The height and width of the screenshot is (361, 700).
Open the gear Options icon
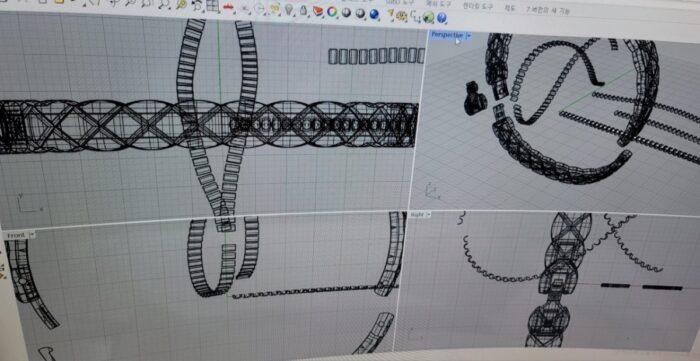pyautogui.click(x=401, y=16)
